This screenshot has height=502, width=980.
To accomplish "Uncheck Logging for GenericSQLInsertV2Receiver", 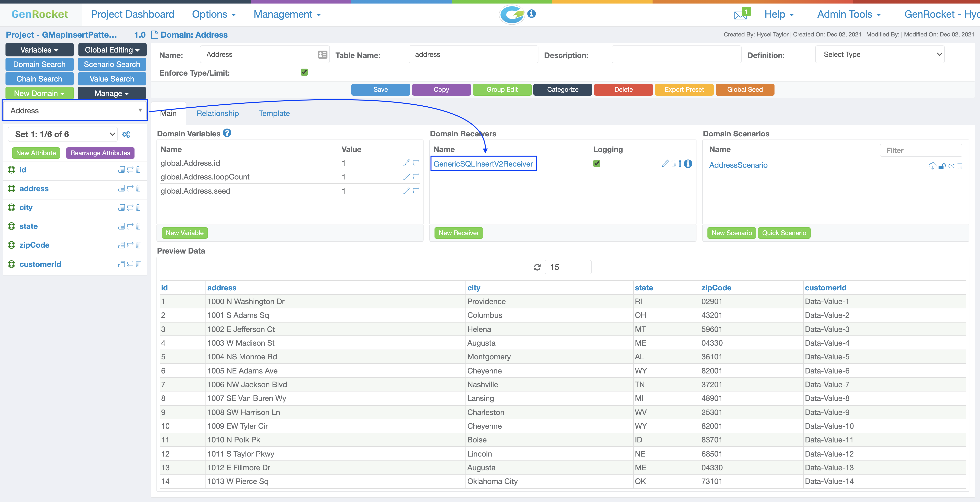I will (x=596, y=164).
